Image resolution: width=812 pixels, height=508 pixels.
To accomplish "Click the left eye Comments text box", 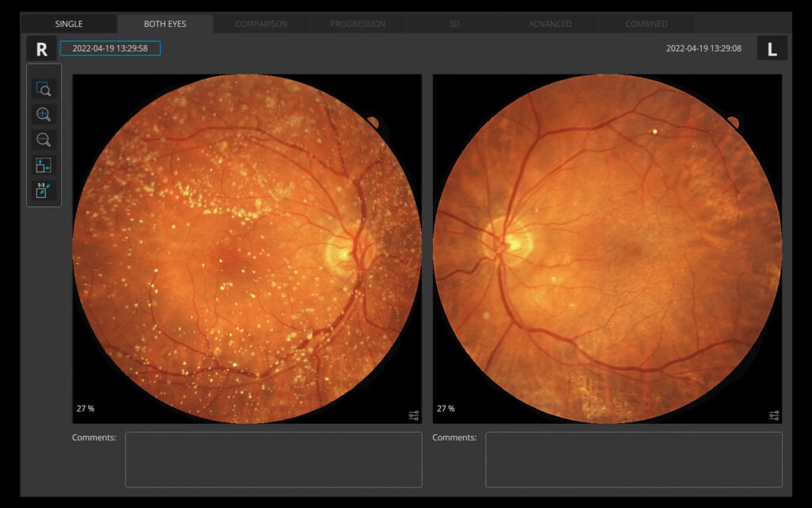I will (x=634, y=460).
